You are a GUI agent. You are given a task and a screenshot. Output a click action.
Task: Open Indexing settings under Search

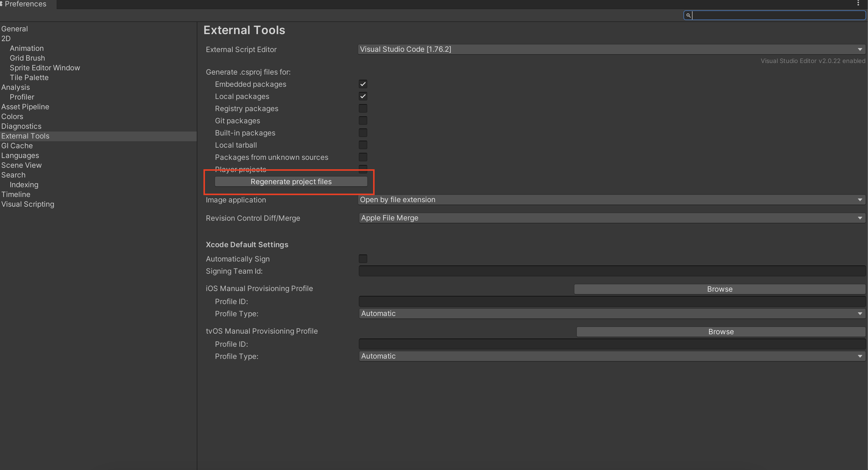point(24,185)
